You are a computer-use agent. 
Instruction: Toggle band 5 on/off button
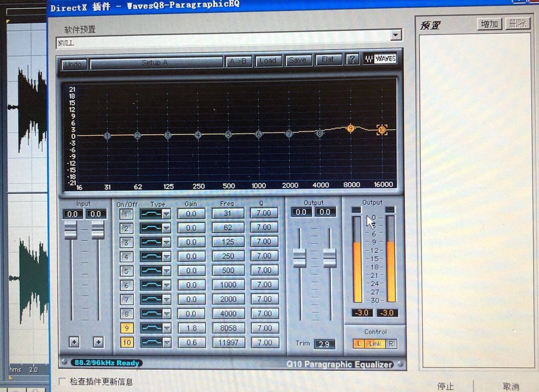tap(126, 271)
